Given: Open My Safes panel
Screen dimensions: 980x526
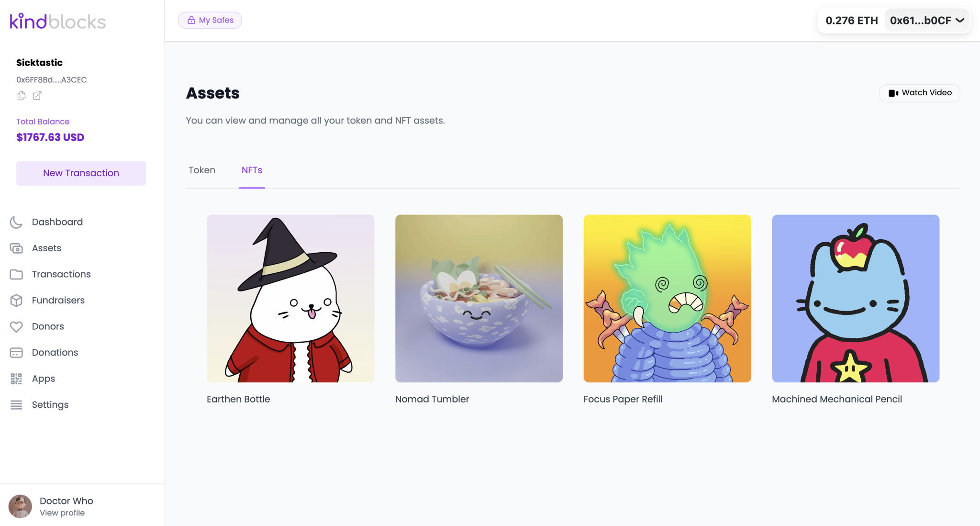Looking at the screenshot, I should pyautogui.click(x=210, y=20).
